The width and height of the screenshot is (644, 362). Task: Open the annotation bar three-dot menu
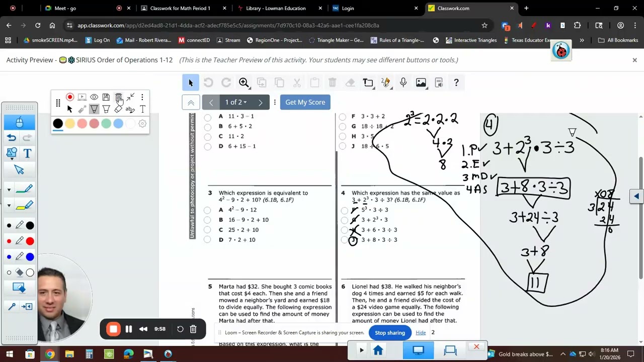[142, 97]
